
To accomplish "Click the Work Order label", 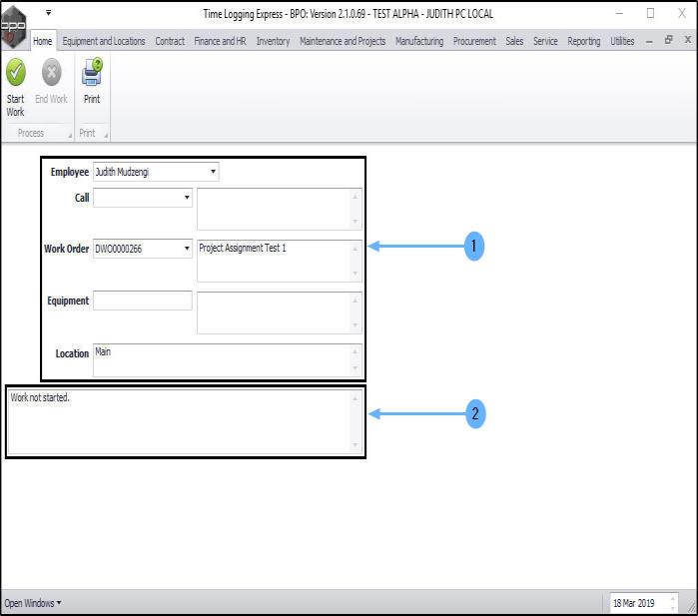I will (x=66, y=249).
